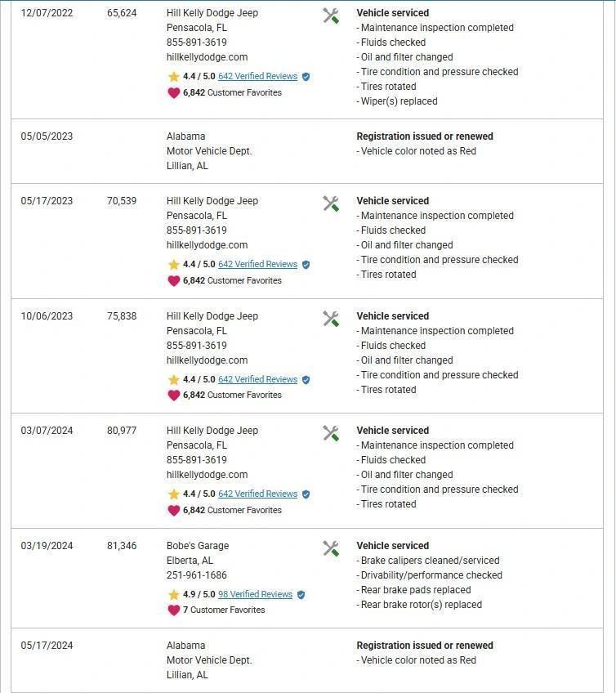Open 98 Verified Reviews for Bobe's Garage
616x693 pixels.
[255, 595]
